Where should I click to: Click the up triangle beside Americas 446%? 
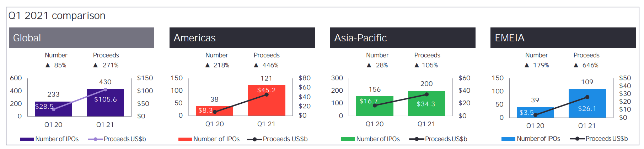256,65
